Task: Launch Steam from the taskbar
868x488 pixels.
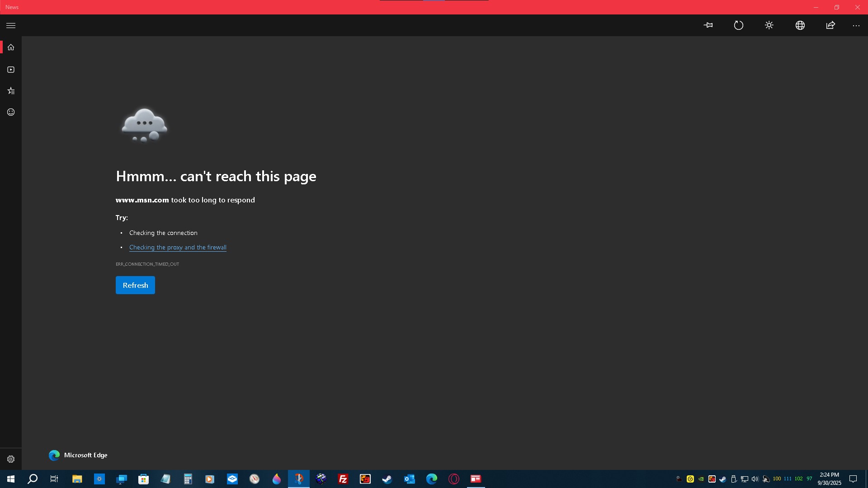Action: [387, 479]
